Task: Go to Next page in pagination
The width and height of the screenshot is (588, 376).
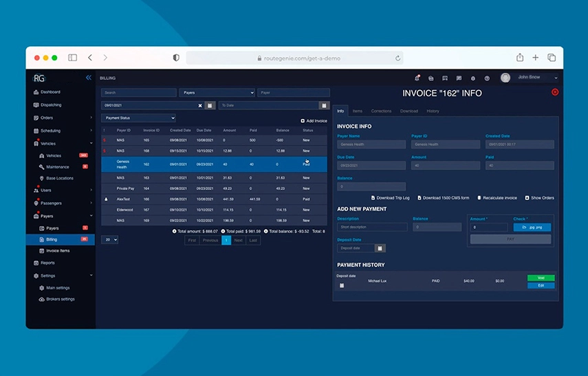Action: (x=238, y=241)
